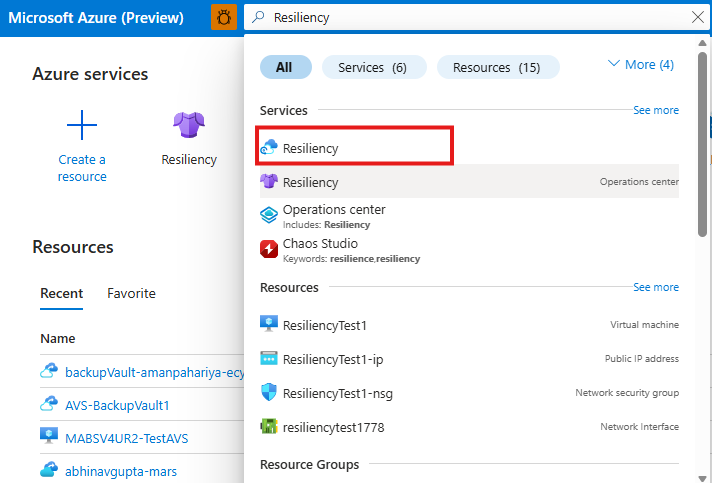
Task: Open the Chaos Studio search result
Action: 320,243
